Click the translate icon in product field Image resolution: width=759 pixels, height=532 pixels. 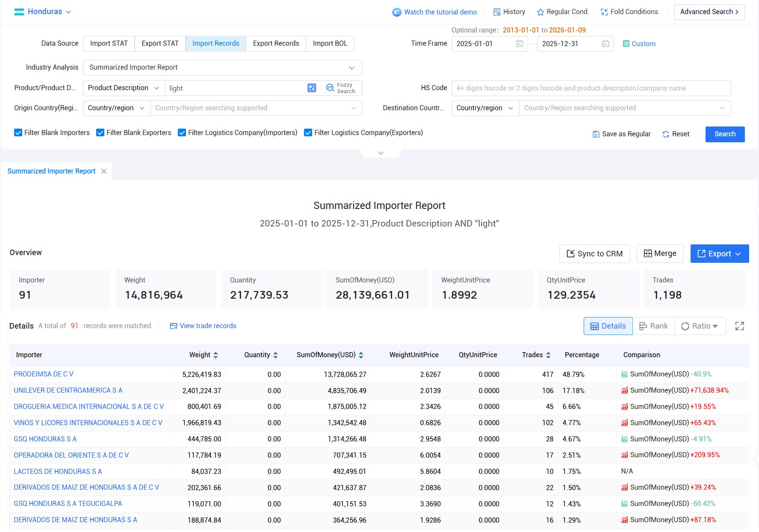[312, 88]
